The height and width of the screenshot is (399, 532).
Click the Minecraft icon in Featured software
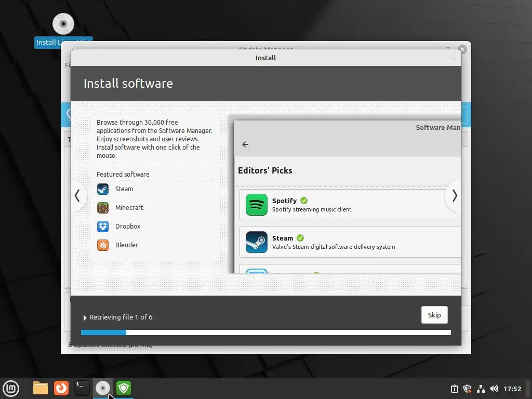tap(103, 208)
